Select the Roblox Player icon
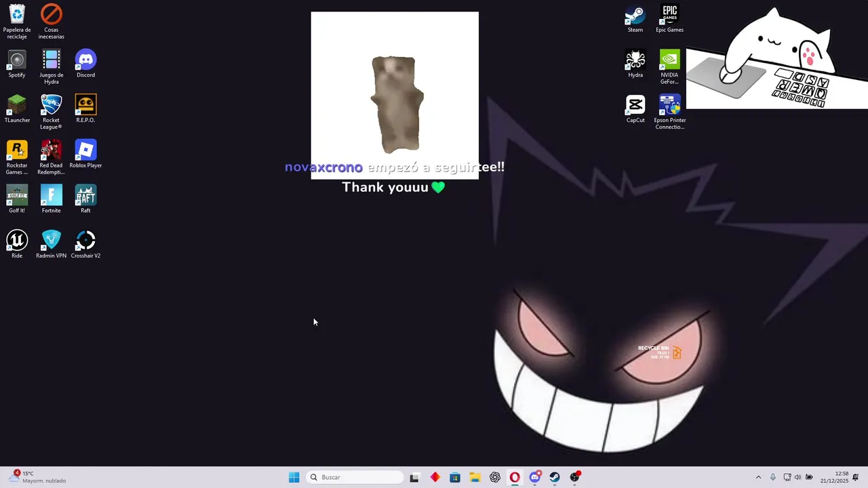The image size is (868, 488). click(x=85, y=155)
